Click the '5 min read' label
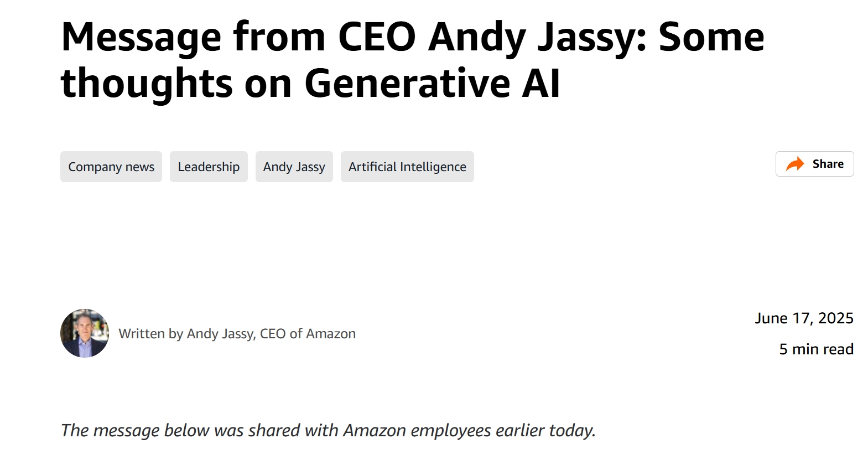Image resolution: width=868 pixels, height=454 pixels. tap(817, 349)
